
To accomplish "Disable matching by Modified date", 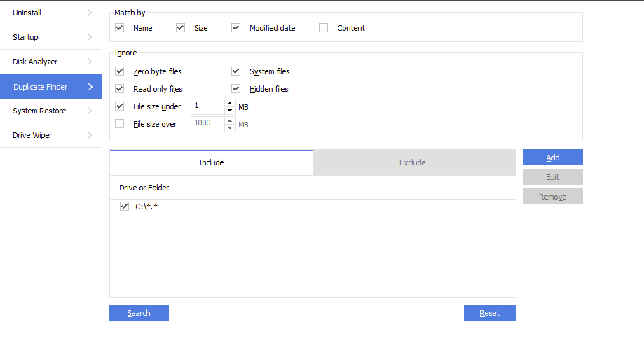I will pos(236,28).
